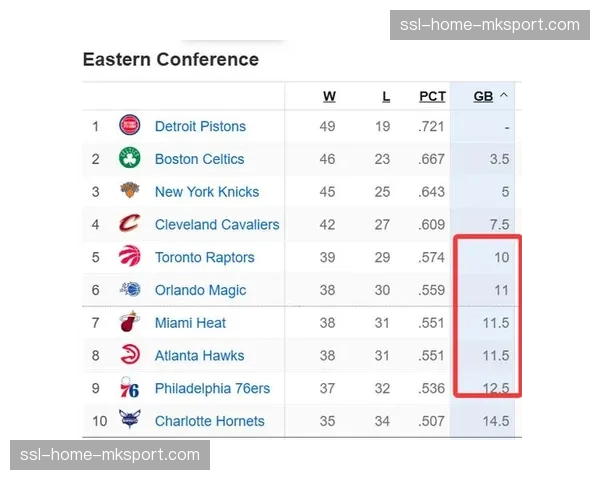Click the Detroit Pistons team logo
600x480 pixels.
130,126
